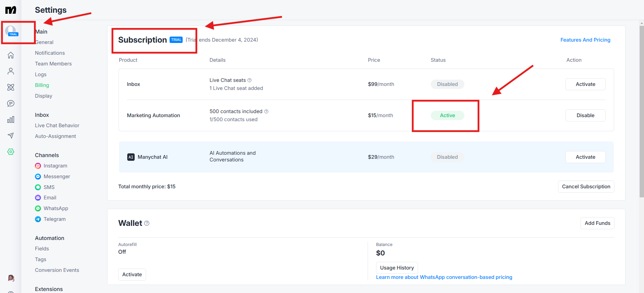Open Telegram channel settings
644x293 pixels.
(x=55, y=219)
